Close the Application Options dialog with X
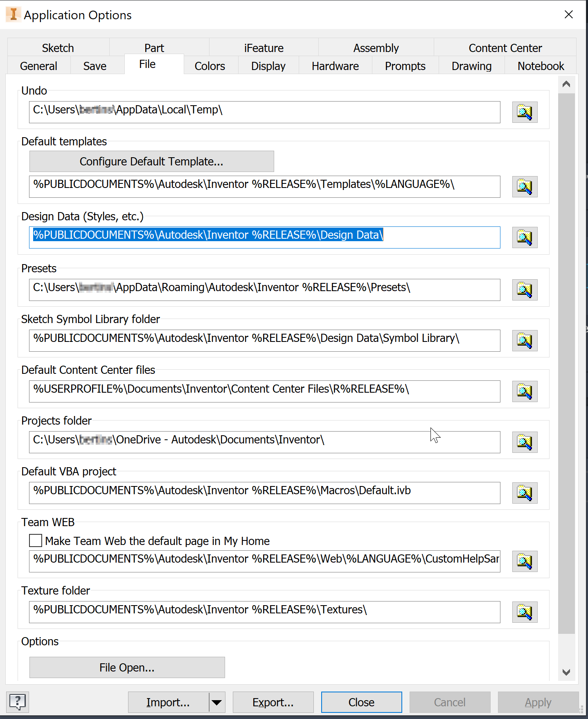Viewport: 588px width, 719px height. [x=569, y=15]
